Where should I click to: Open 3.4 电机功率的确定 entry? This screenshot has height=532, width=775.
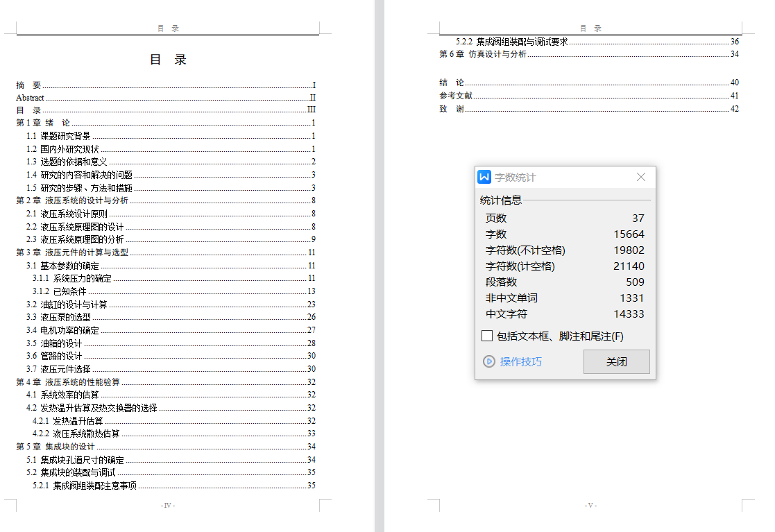coord(171,330)
